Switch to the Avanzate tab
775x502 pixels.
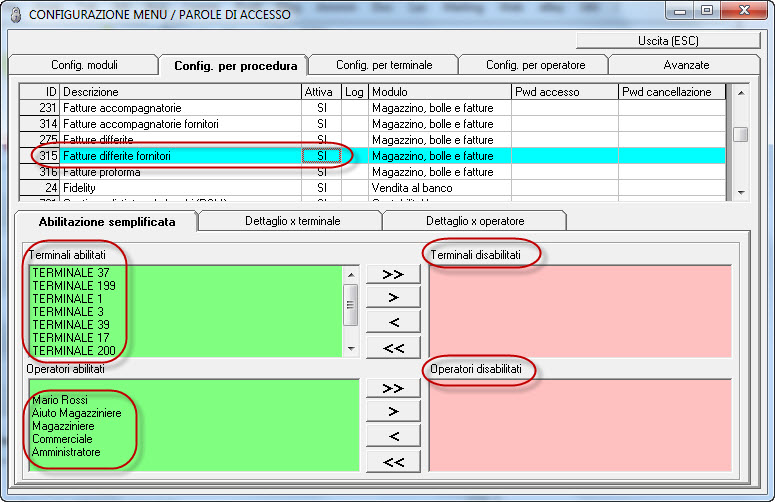(686, 65)
